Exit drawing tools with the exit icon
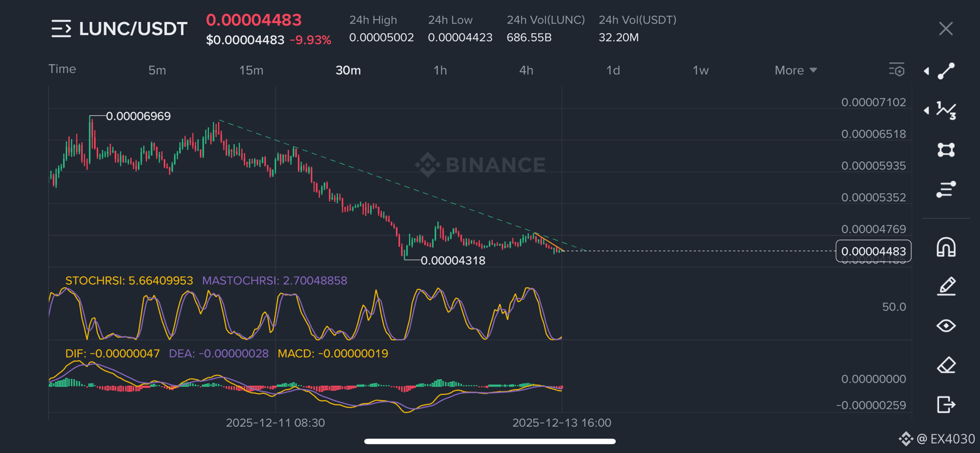The image size is (980, 453). pos(947,404)
